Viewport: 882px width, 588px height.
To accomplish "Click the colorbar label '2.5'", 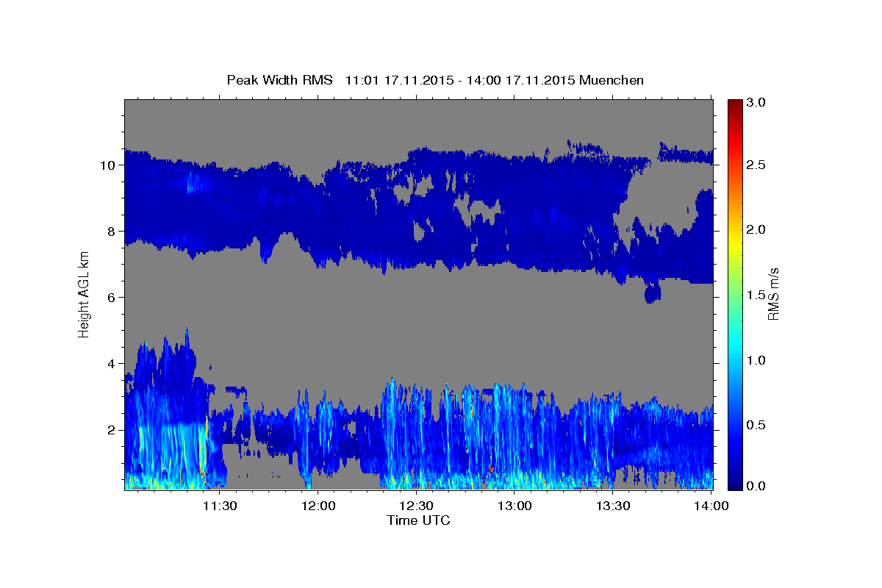I will click(756, 165).
